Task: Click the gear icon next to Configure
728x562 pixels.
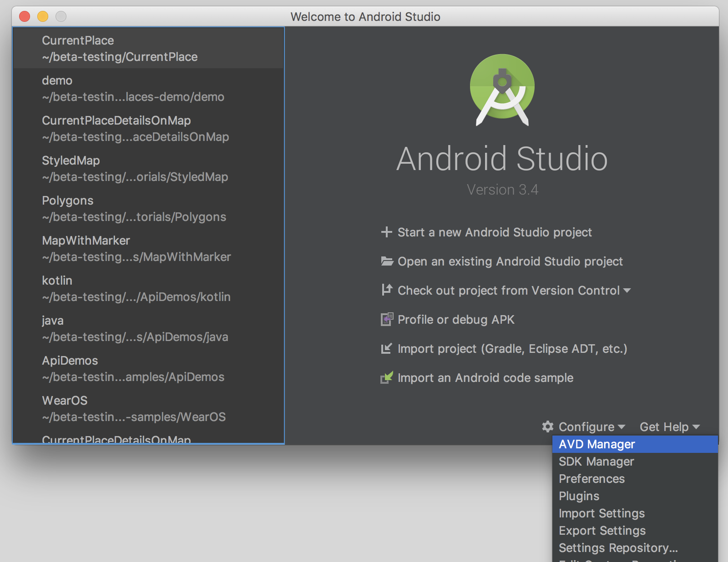Action: [546, 427]
